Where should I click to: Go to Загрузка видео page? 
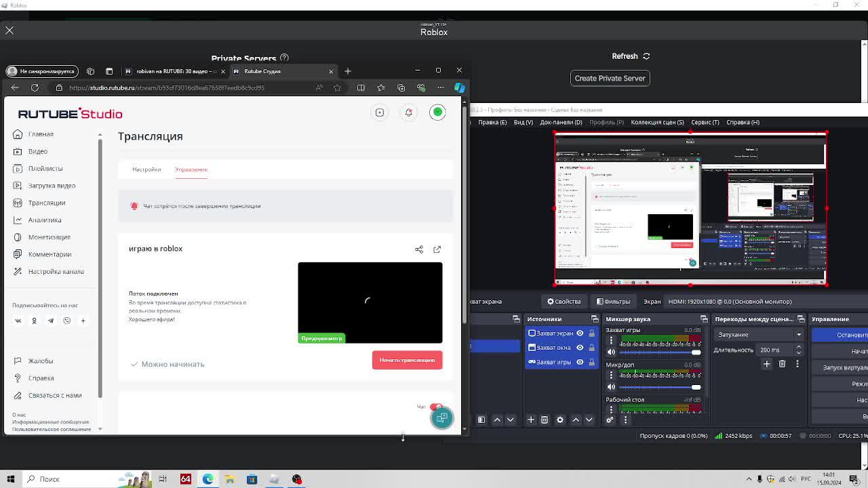coord(52,186)
